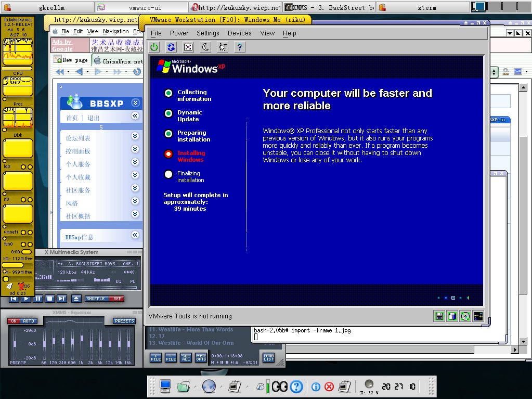Expand the 控制面板 section in BBSXP sidebar
Viewport: 532px width, 399px height.
coord(135,149)
